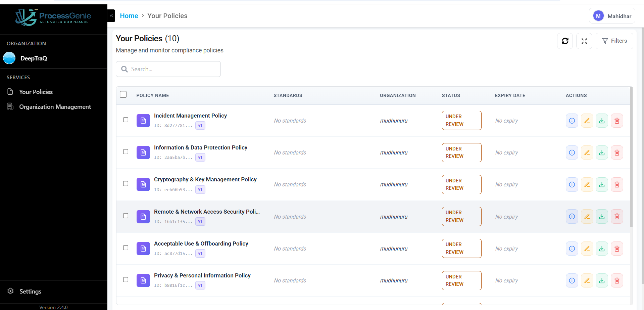Viewport: 644px width, 310px height.
Task: Open the Mahidhar user profile menu
Action: pyautogui.click(x=612, y=16)
